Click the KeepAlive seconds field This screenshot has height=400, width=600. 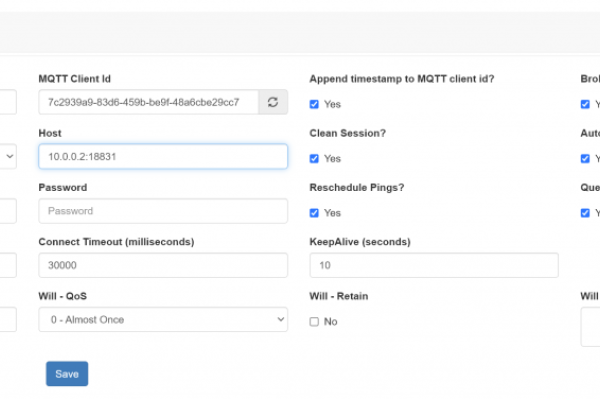coord(433,265)
